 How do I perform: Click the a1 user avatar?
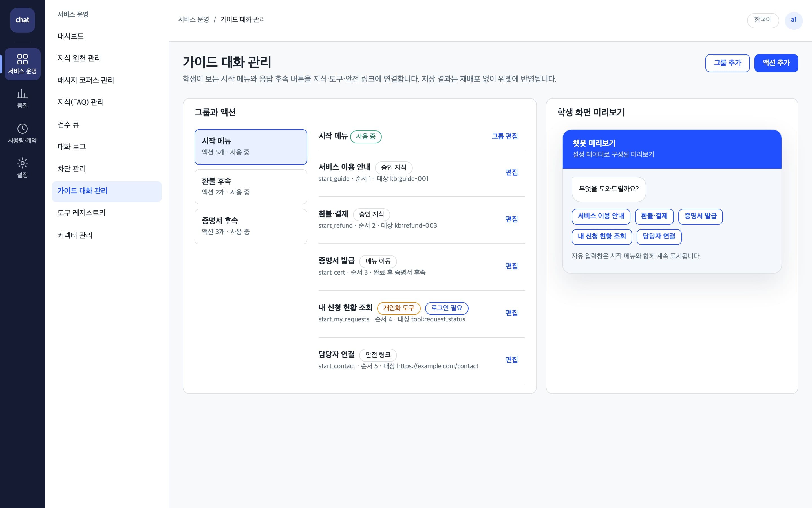(794, 21)
